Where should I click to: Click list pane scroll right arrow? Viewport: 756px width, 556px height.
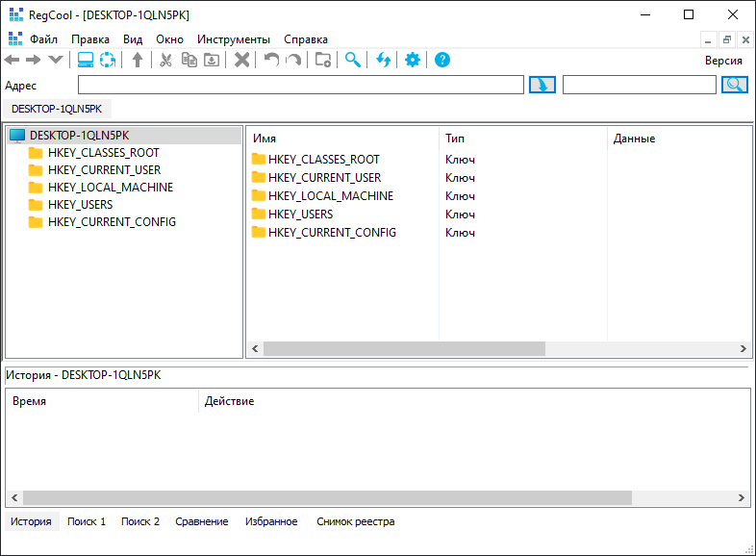[743, 348]
